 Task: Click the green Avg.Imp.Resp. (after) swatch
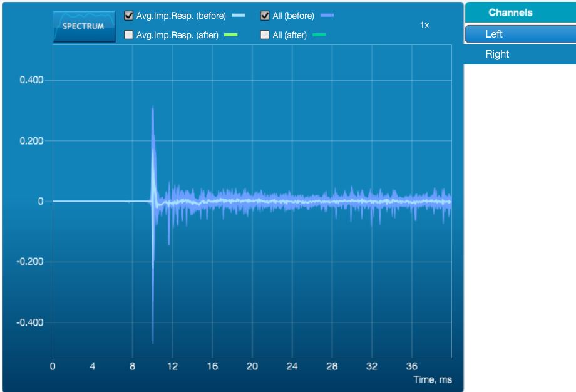tap(230, 35)
